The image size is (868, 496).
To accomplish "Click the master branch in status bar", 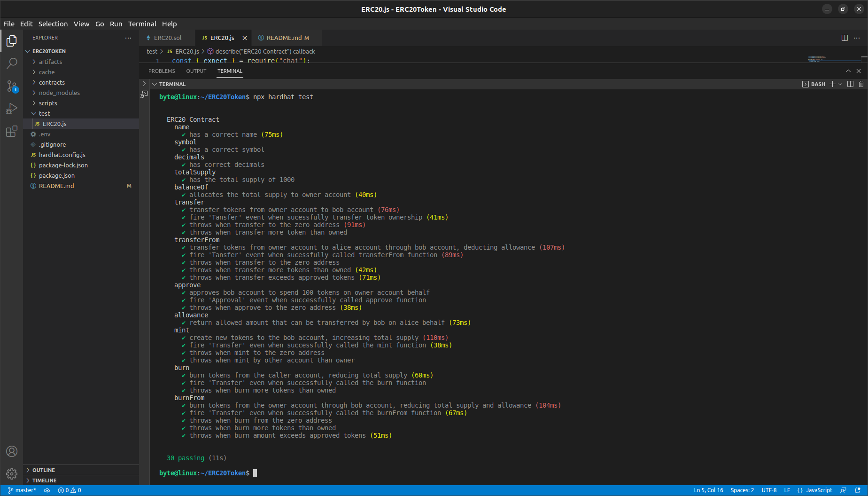I will point(22,490).
